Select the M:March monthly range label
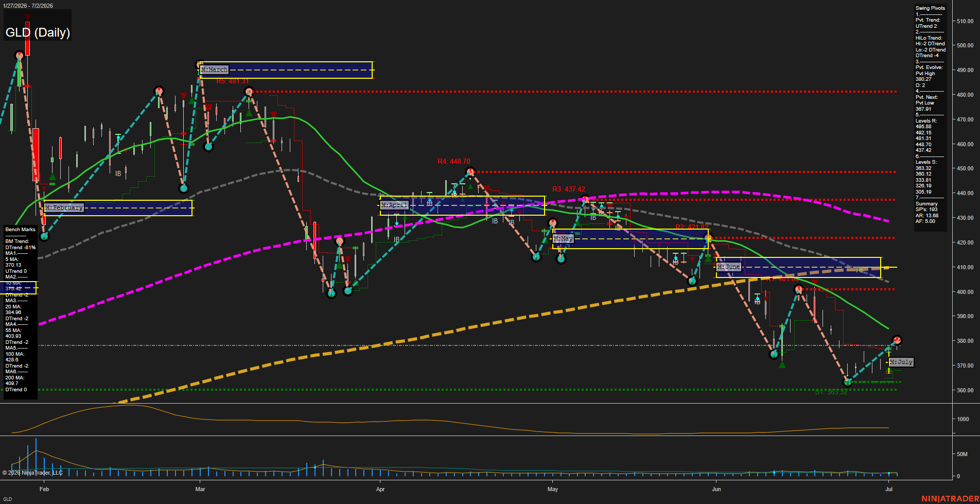980x504 pixels. (x=214, y=69)
